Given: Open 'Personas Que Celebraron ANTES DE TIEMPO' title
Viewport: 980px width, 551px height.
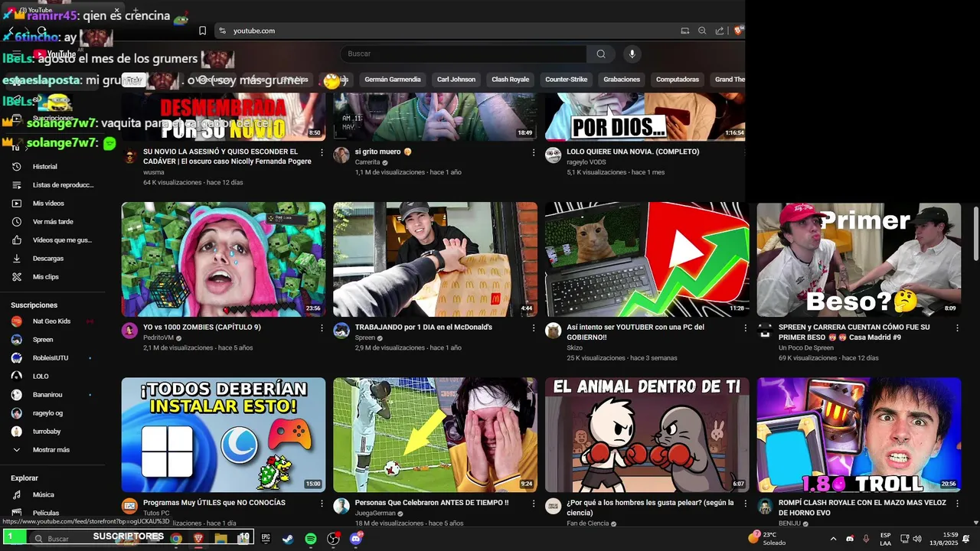Looking at the screenshot, I should (x=432, y=503).
